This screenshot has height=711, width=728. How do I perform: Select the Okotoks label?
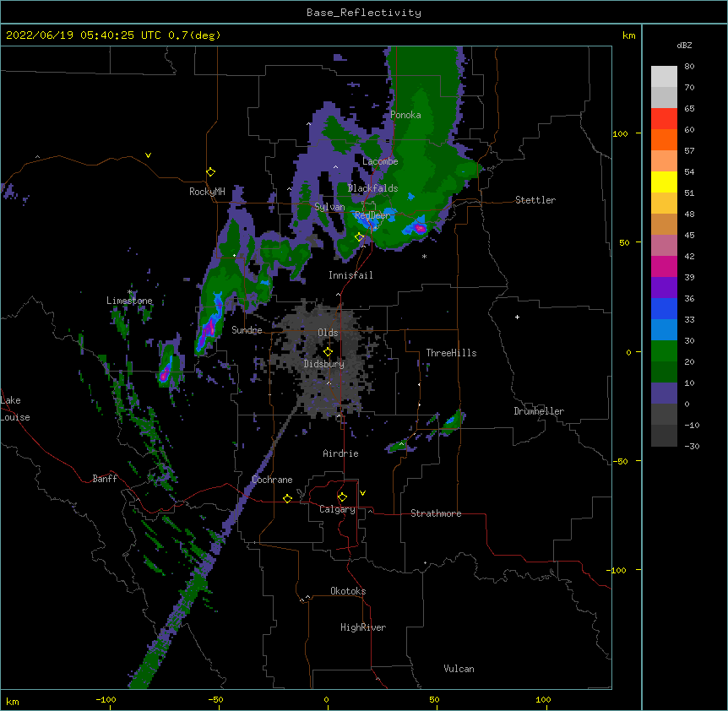(x=348, y=591)
